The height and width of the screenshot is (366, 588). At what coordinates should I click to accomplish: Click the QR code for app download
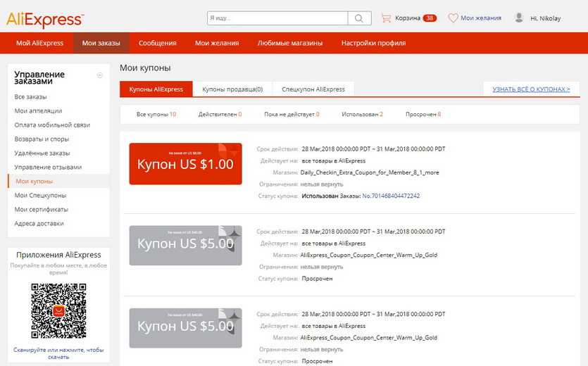[59, 310]
